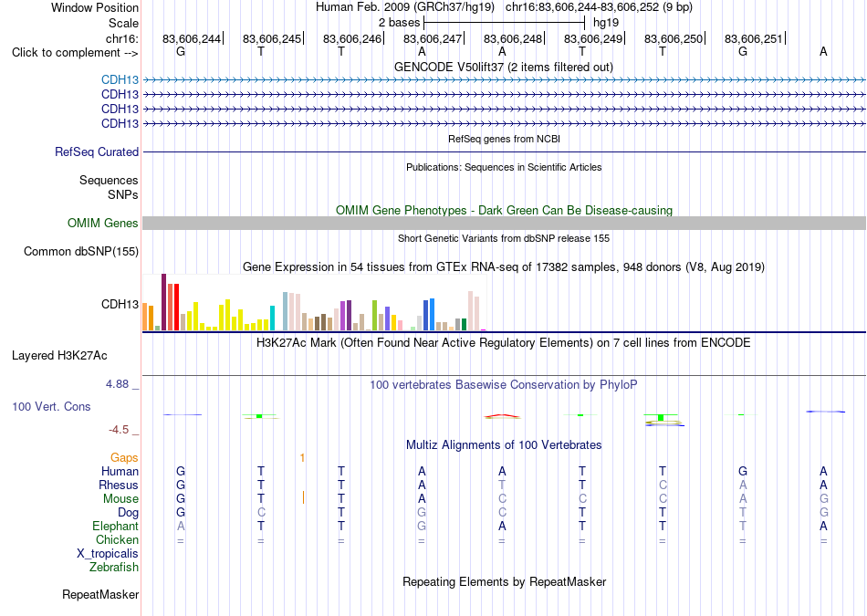This screenshot has width=867, height=616.
Task: Click the chr16:83,606,244-83,606,252 (9 bp) range text
Action: [x=599, y=7]
